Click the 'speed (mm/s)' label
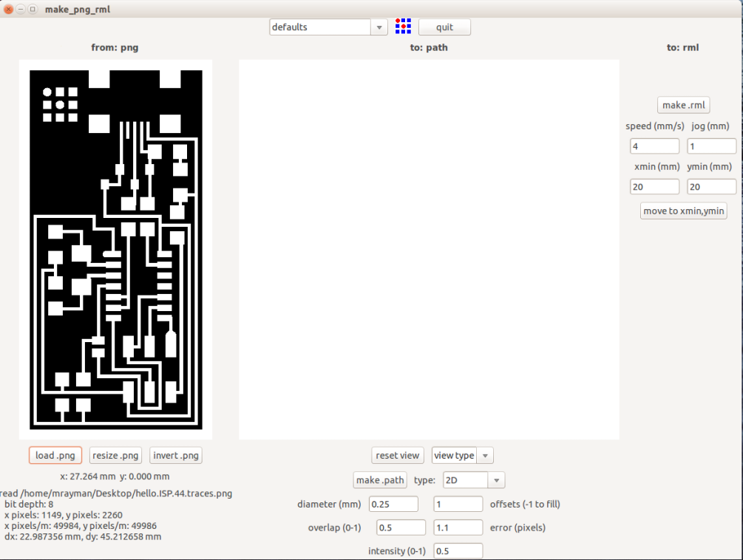Screen dimensions: 743x560 pyautogui.click(x=655, y=126)
